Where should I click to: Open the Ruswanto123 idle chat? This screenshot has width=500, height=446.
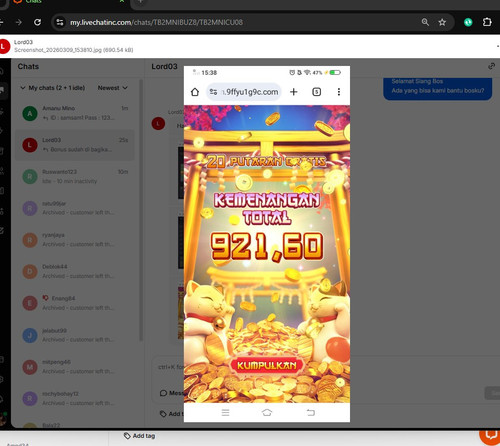click(75, 177)
